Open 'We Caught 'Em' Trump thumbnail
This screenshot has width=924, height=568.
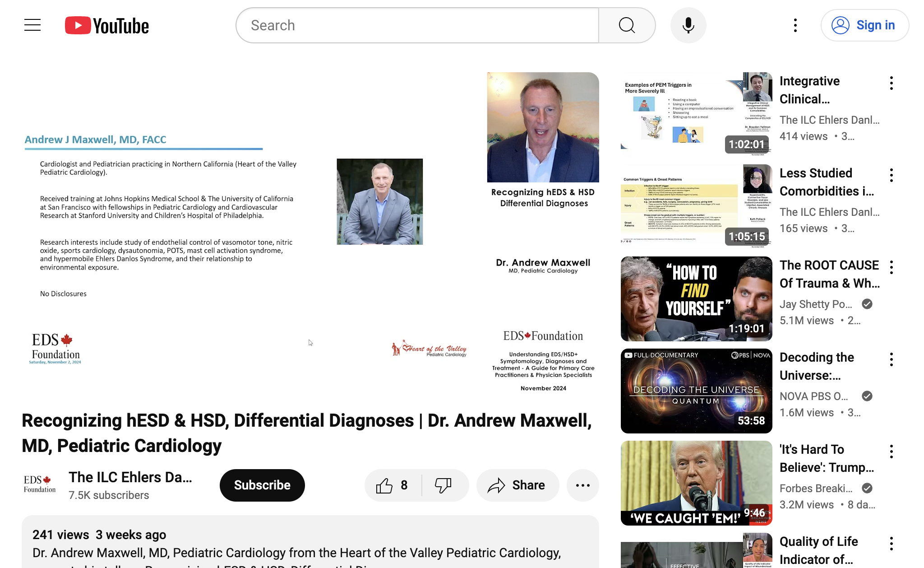coord(696,483)
